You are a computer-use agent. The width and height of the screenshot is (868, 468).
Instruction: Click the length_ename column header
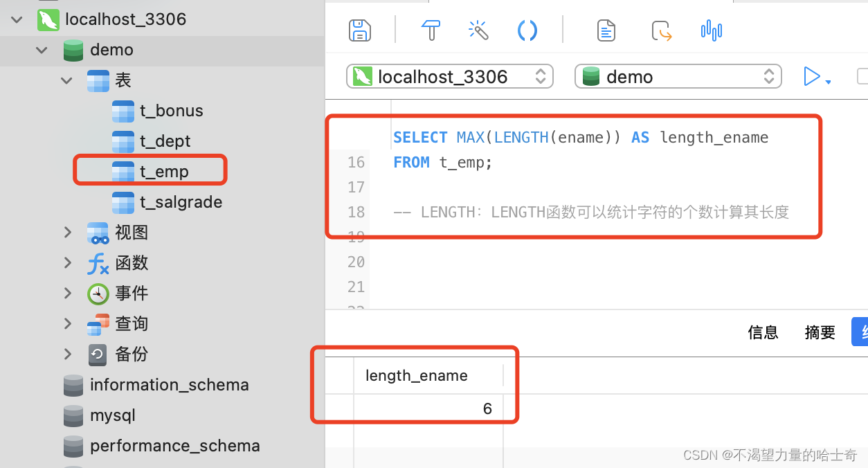coord(417,375)
